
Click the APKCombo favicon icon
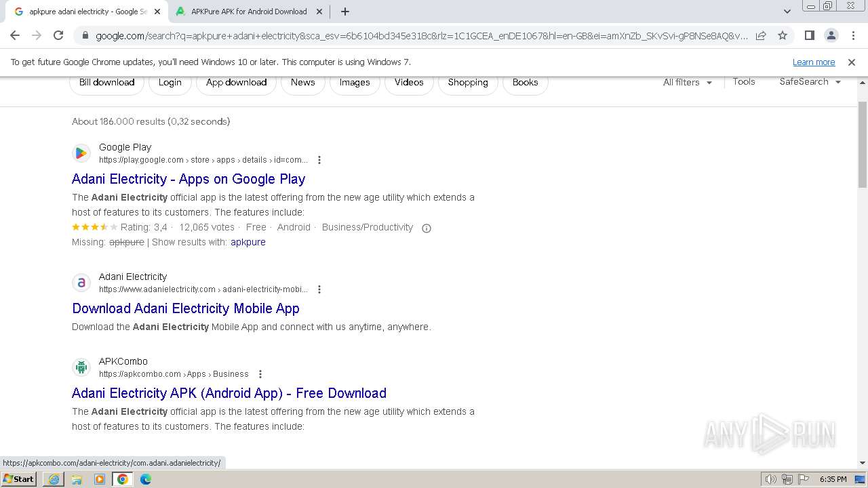pyautogui.click(x=81, y=367)
